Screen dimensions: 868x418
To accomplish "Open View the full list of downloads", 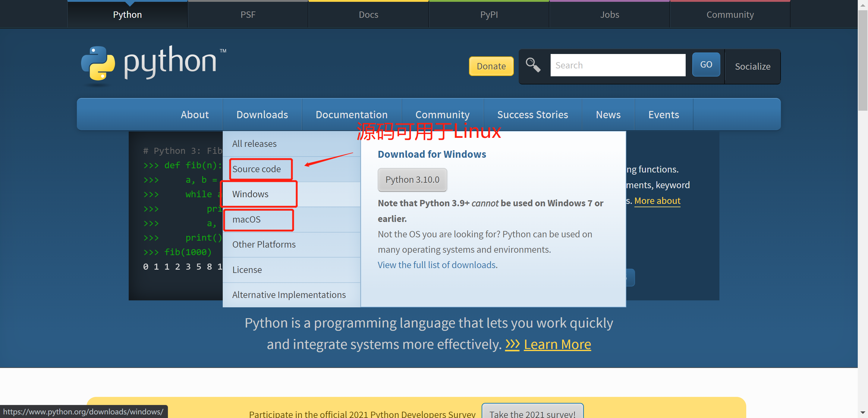I will pyautogui.click(x=436, y=265).
